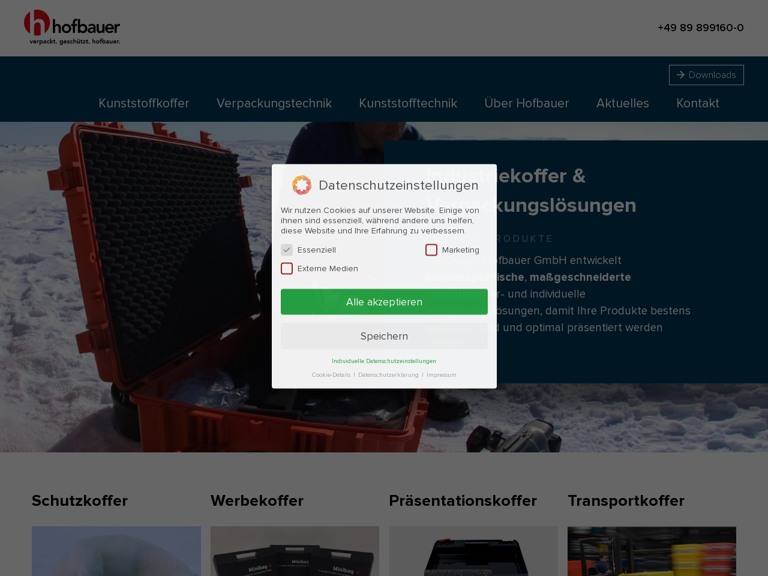Go to the Kontakt page
This screenshot has height=576, width=768.
coord(697,103)
